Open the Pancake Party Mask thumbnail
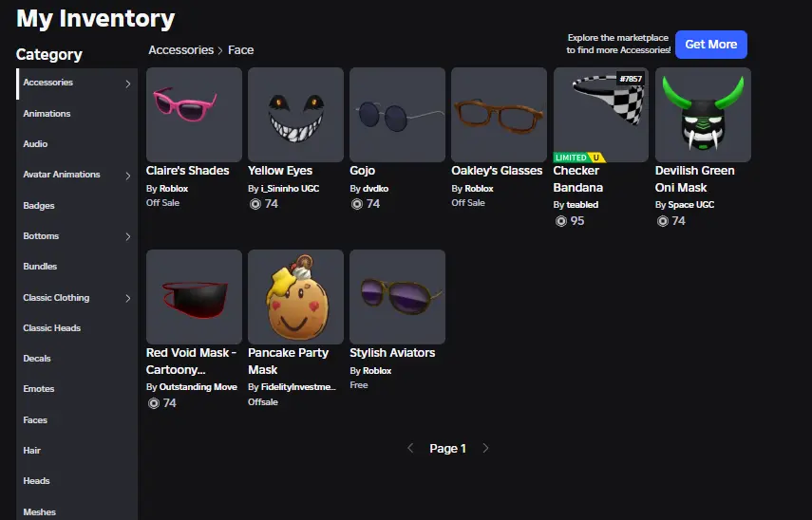 (x=295, y=297)
